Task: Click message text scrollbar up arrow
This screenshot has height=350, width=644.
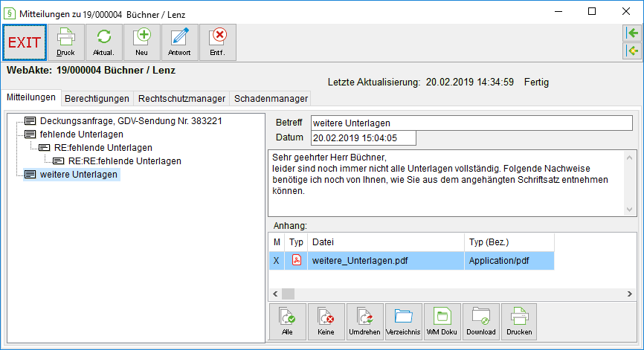Action: coord(629,158)
